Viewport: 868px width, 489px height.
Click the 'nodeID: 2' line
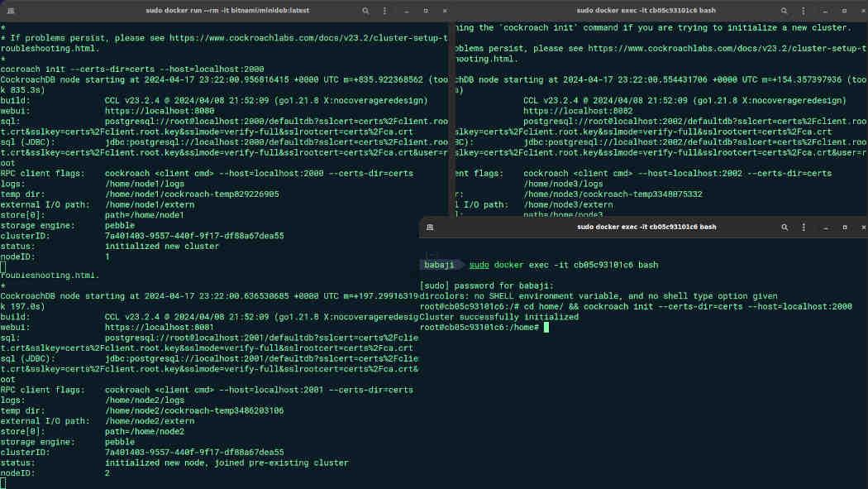point(55,473)
